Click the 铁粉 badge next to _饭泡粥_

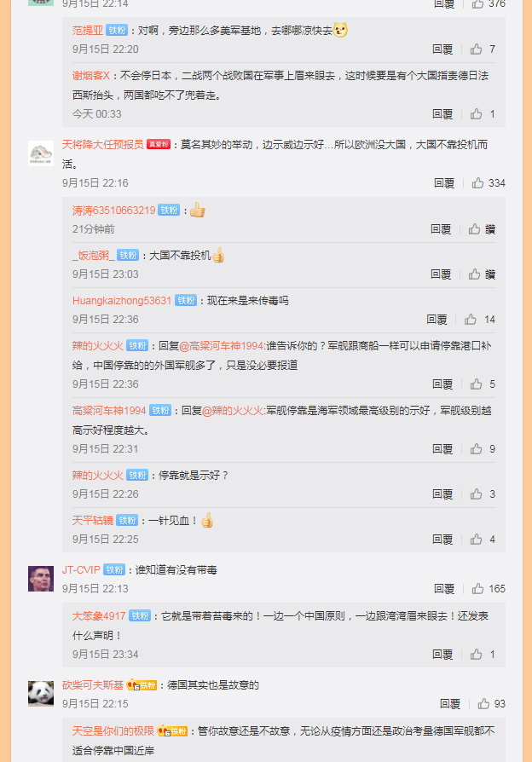pos(128,255)
